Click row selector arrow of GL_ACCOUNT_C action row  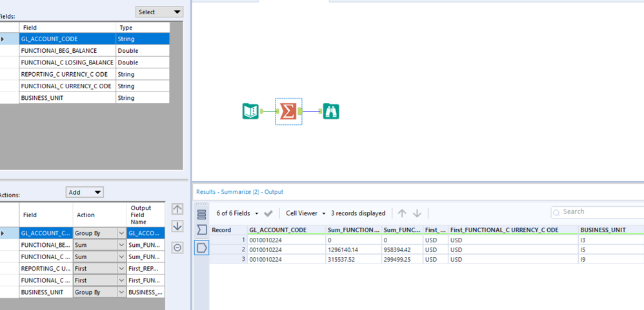(9, 233)
